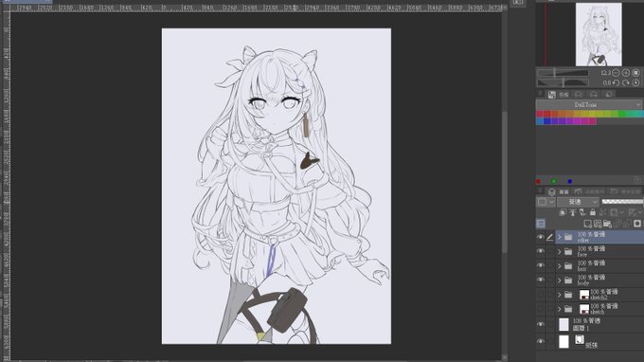The image size is (644, 362).
Task: Hide the 'body' layer folder
Action: (x=541, y=280)
